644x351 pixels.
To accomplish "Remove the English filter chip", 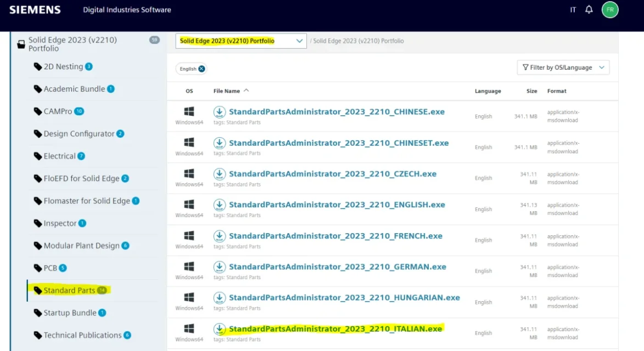I will click(x=201, y=69).
